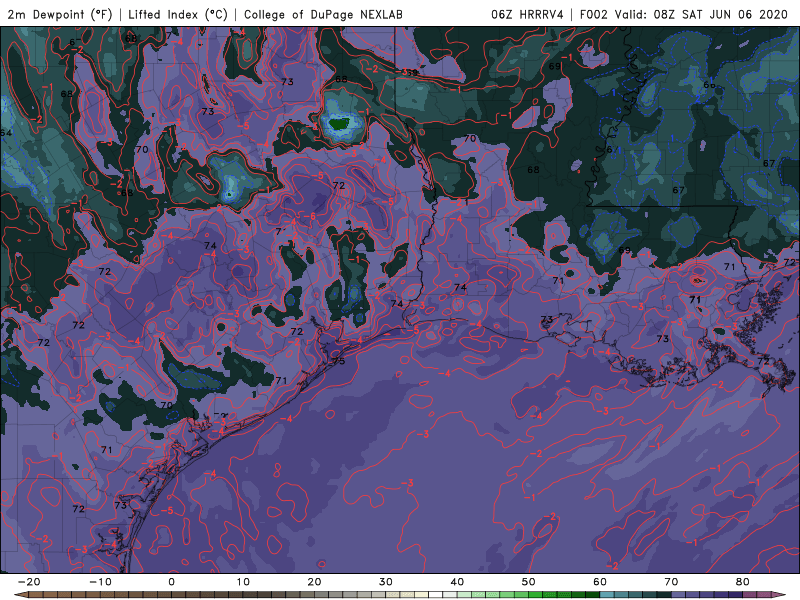Click the left arrow end of the color bar
The height and width of the screenshot is (600, 800).
coord(20,595)
